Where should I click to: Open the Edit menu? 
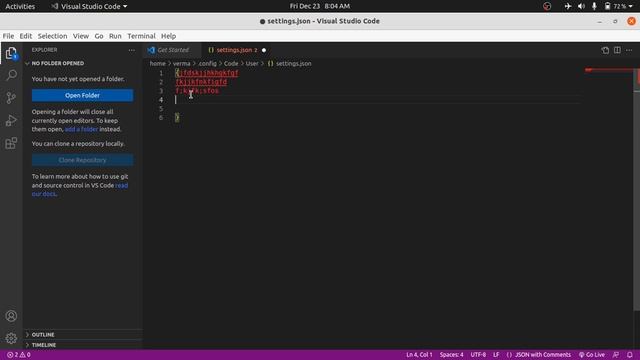pyautogui.click(x=26, y=36)
